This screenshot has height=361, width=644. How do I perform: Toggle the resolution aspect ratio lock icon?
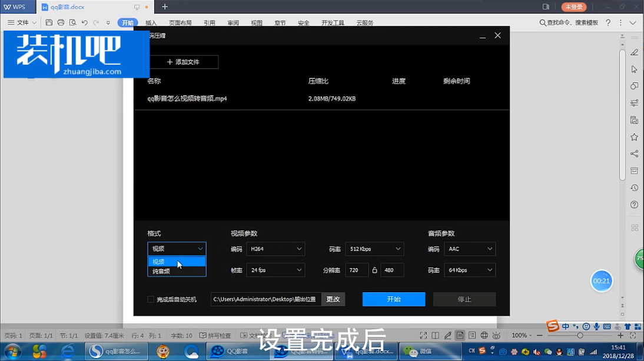click(374, 270)
